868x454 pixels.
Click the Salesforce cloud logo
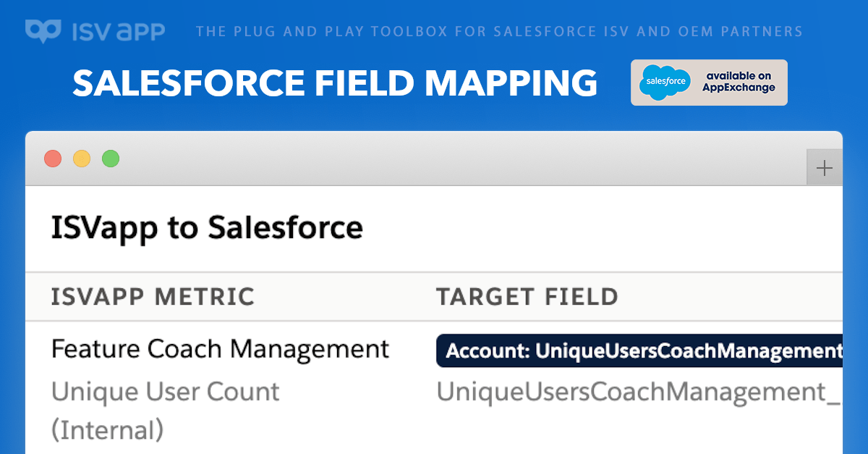(x=664, y=83)
